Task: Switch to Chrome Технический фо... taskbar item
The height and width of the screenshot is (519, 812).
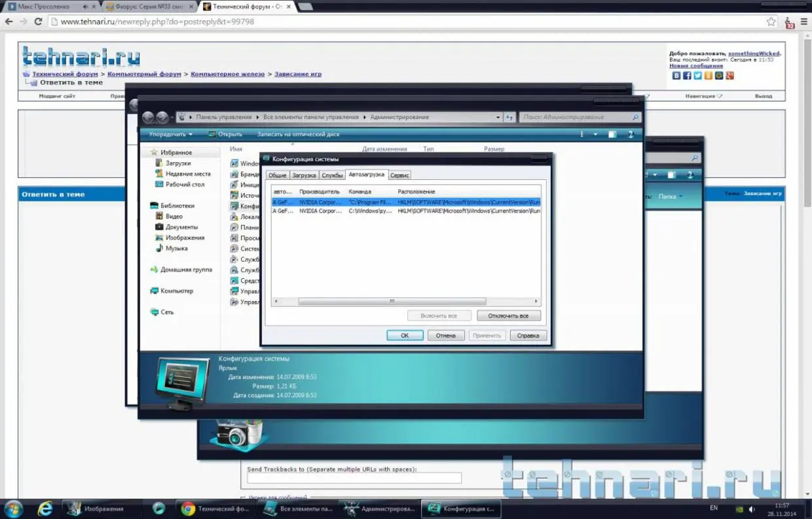Action: [216, 509]
